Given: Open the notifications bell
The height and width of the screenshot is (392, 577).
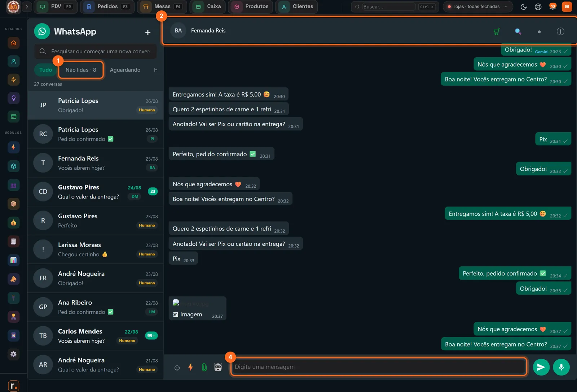Looking at the screenshot, I should (x=552, y=6).
